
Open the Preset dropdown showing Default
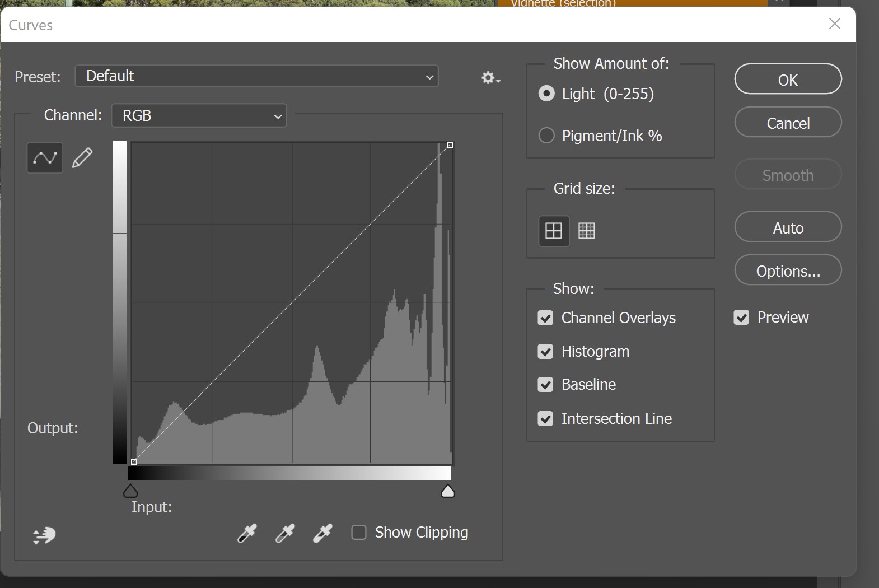256,76
